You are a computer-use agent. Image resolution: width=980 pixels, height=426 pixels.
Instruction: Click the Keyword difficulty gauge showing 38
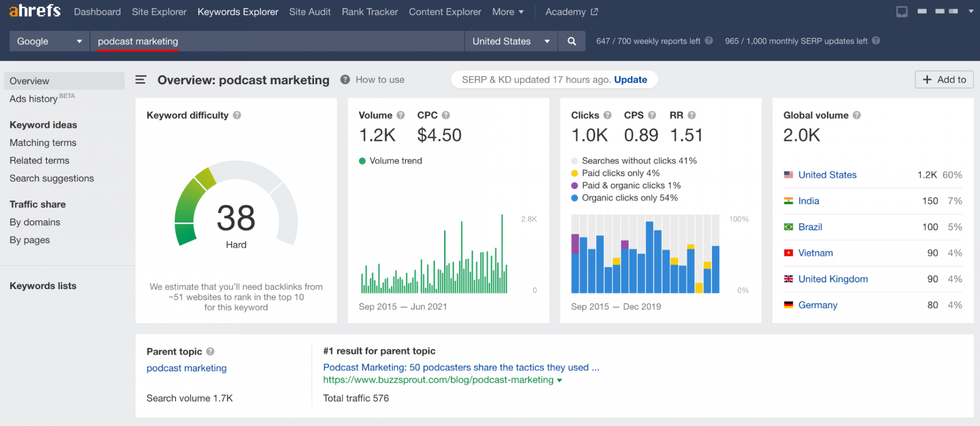click(x=236, y=204)
